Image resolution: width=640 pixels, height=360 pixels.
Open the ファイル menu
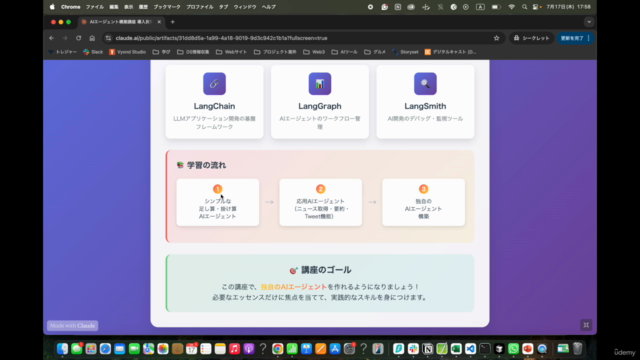pos(95,7)
